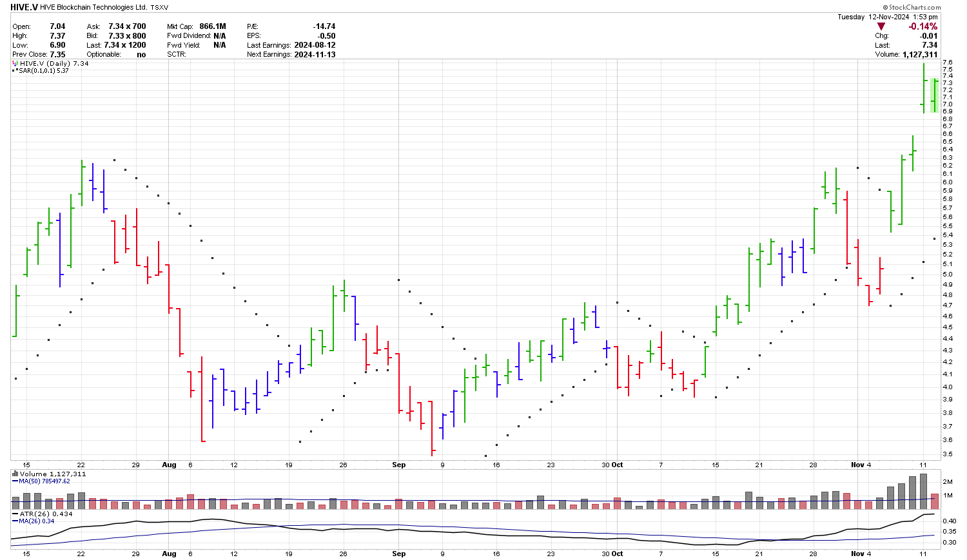The width and height of the screenshot is (967, 560).
Task: Click the Open price 7.04
Action: click(57, 26)
